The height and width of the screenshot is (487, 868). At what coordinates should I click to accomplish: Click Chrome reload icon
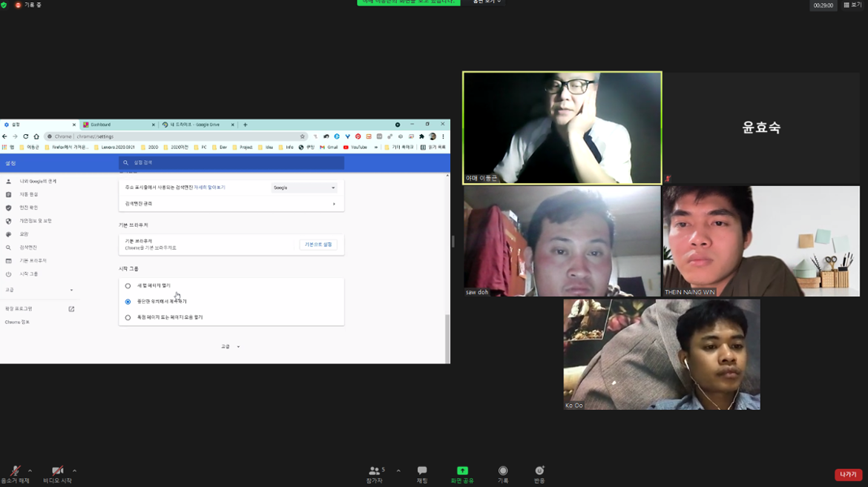(x=25, y=136)
